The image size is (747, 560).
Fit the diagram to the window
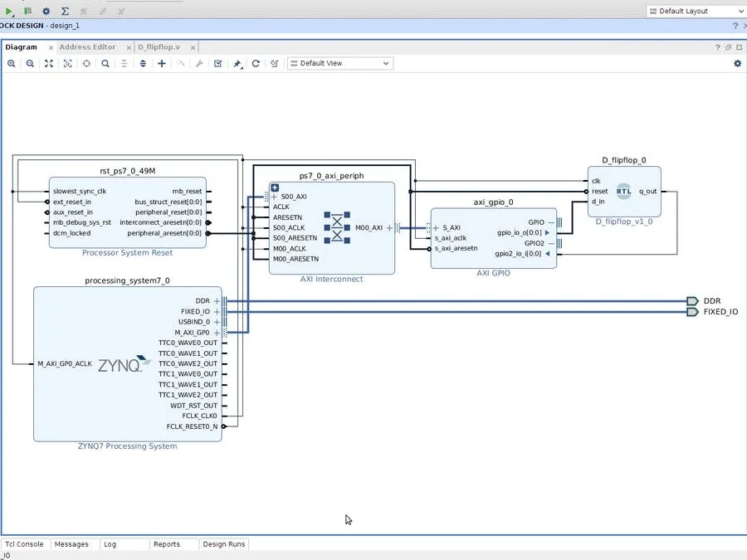[x=48, y=63]
